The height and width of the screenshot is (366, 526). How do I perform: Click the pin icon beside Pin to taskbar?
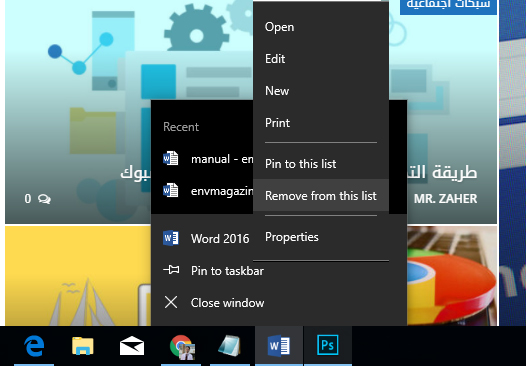click(x=171, y=270)
